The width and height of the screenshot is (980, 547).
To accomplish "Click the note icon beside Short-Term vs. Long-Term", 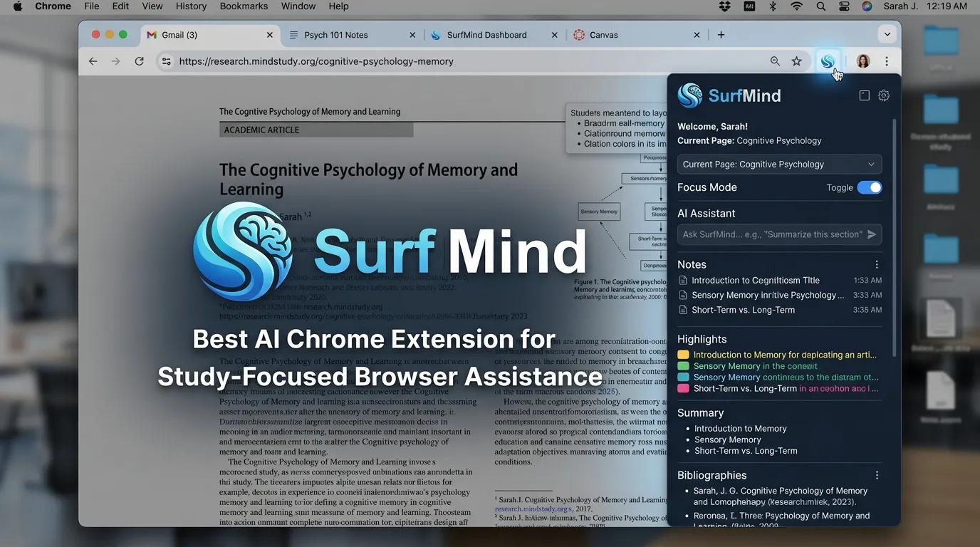I will click(x=683, y=310).
